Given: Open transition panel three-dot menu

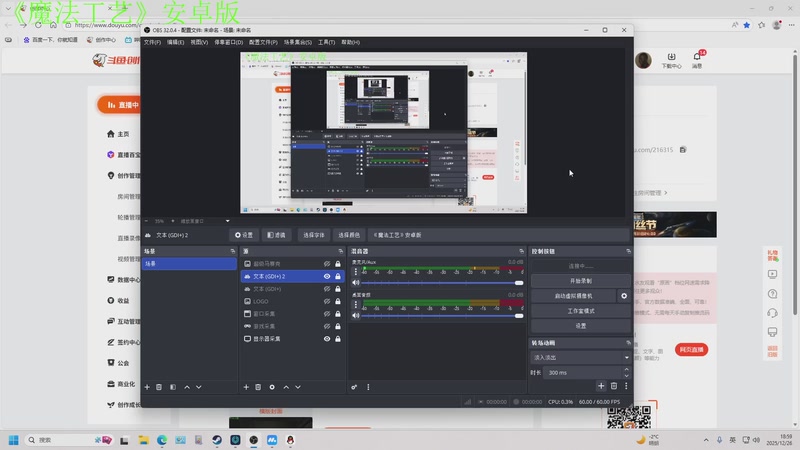Looking at the screenshot, I should 626,386.
